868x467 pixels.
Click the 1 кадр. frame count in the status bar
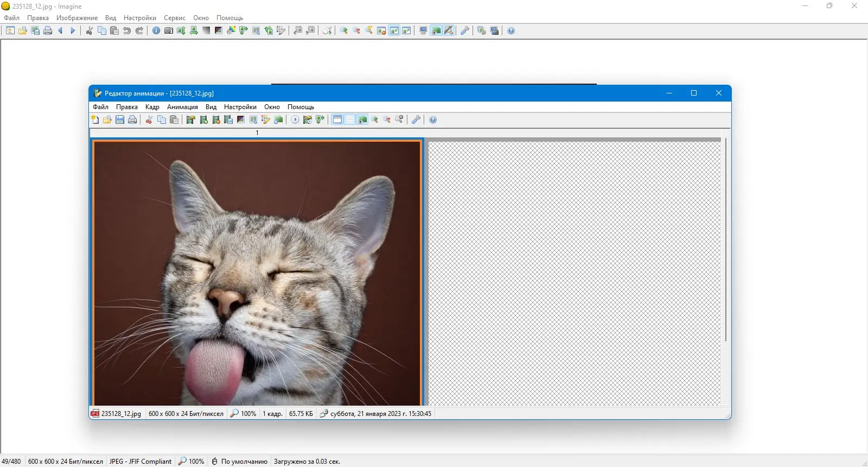tap(272, 414)
